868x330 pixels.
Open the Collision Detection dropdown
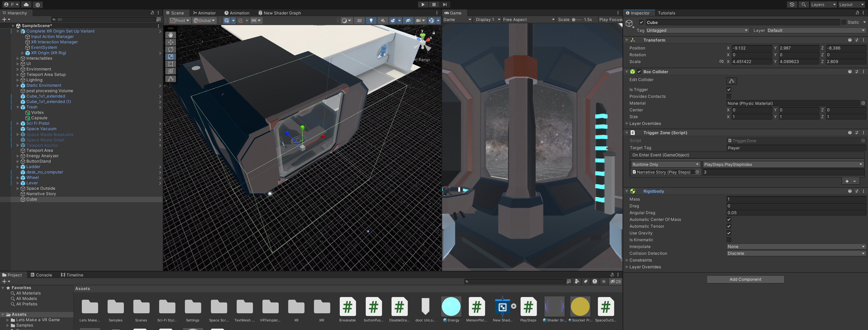pyautogui.click(x=796, y=254)
